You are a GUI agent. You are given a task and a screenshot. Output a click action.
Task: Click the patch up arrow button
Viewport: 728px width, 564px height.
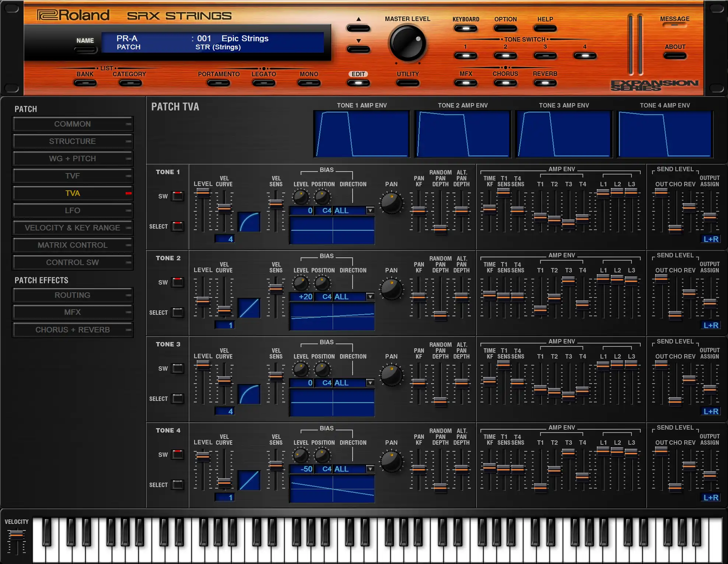click(358, 28)
